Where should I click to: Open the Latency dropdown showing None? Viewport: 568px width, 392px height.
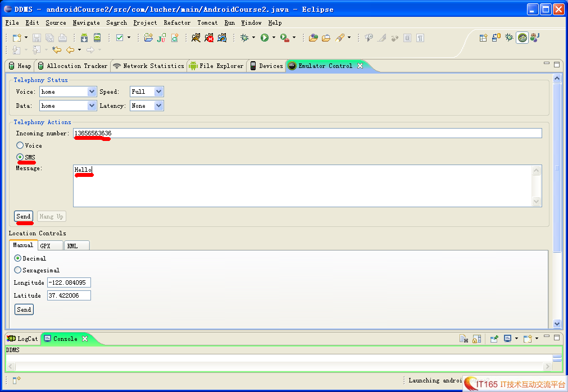pyautogui.click(x=158, y=106)
